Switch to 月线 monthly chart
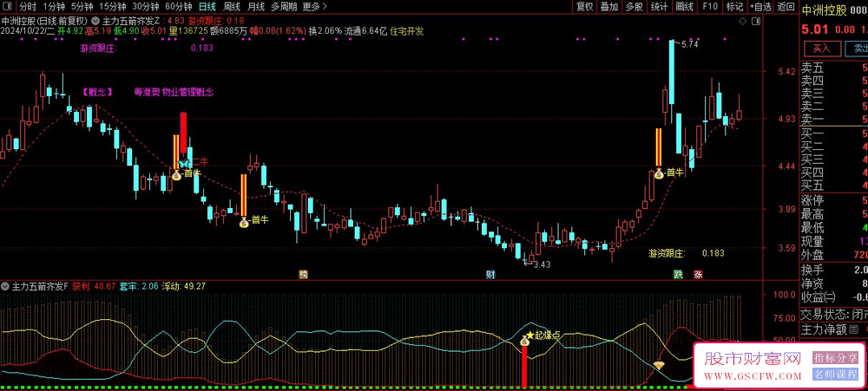 255,7
